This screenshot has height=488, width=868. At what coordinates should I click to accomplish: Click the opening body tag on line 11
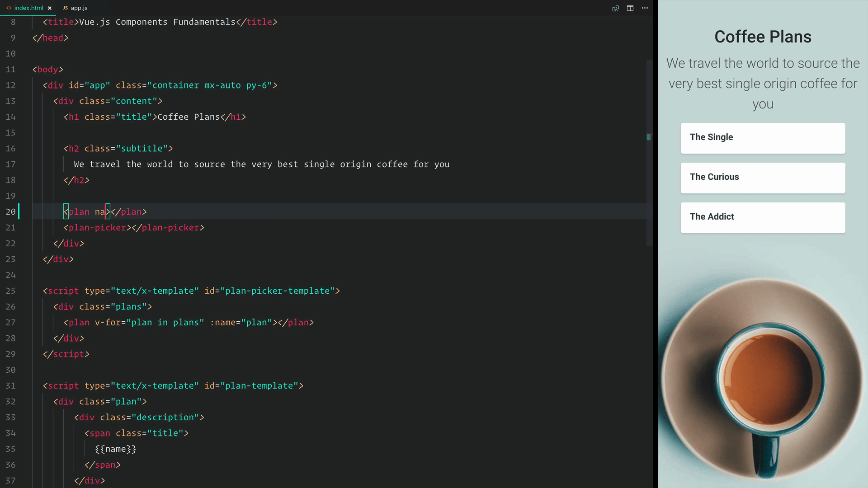pyautogui.click(x=48, y=69)
